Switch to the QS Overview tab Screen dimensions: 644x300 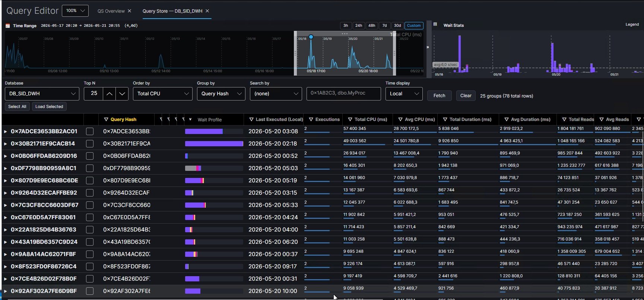tap(111, 11)
